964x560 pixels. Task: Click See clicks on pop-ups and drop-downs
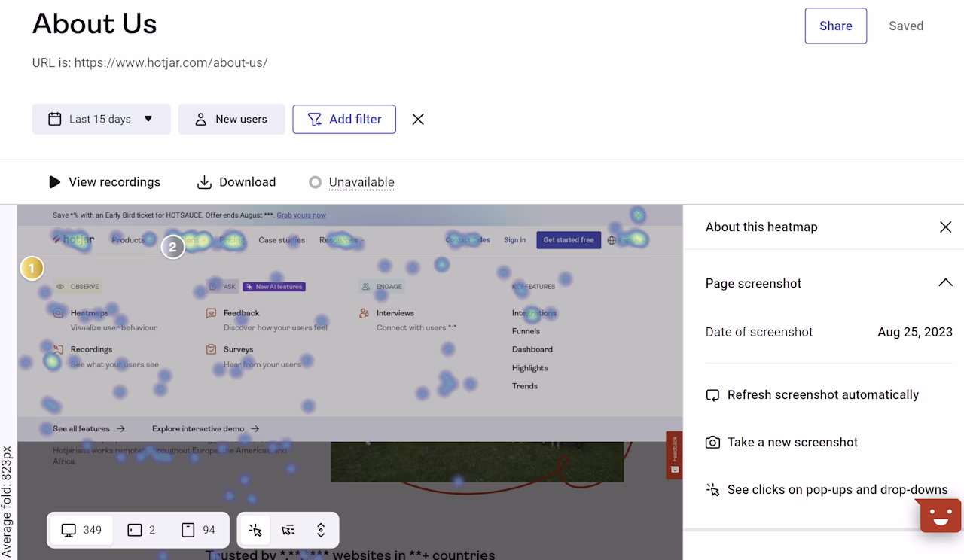pyautogui.click(x=826, y=490)
